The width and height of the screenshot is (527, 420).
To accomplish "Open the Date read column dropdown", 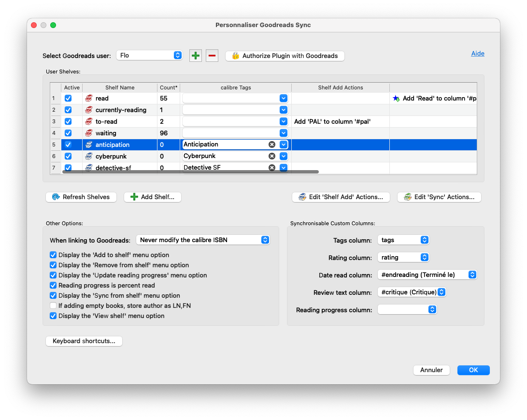I will point(427,275).
